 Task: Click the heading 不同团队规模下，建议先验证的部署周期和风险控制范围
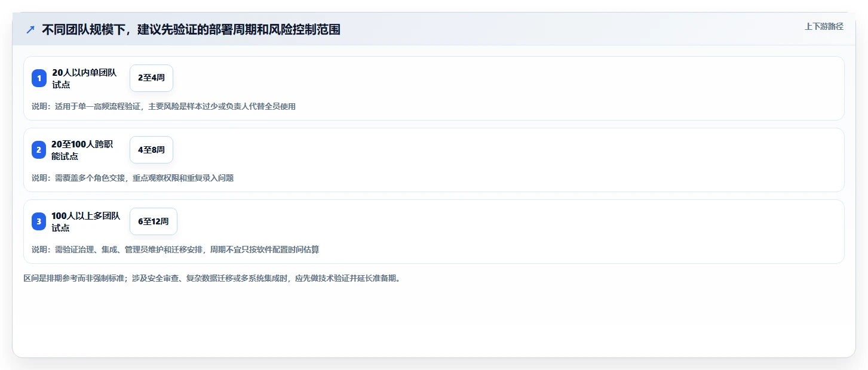(191, 30)
